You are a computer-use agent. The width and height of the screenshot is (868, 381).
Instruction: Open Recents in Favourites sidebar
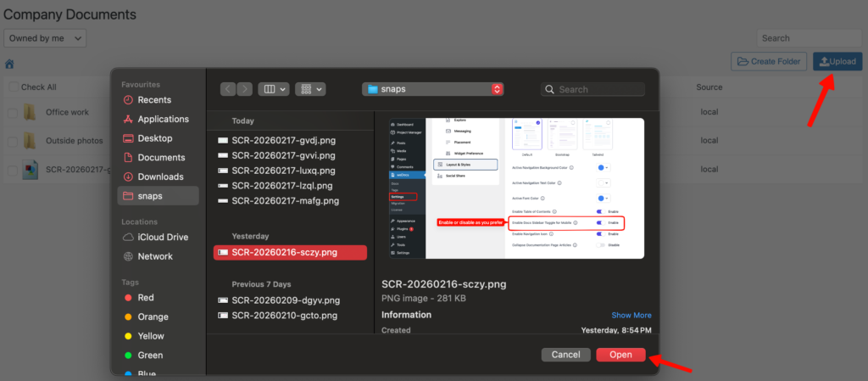coord(154,100)
